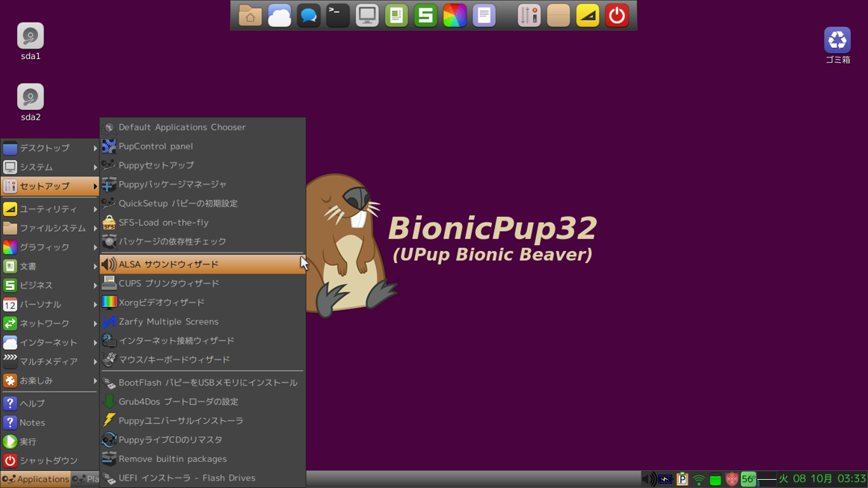Image resolution: width=868 pixels, height=488 pixels.
Task: Launch the cloud internet dock icon
Action: pyautogui.click(x=280, y=16)
